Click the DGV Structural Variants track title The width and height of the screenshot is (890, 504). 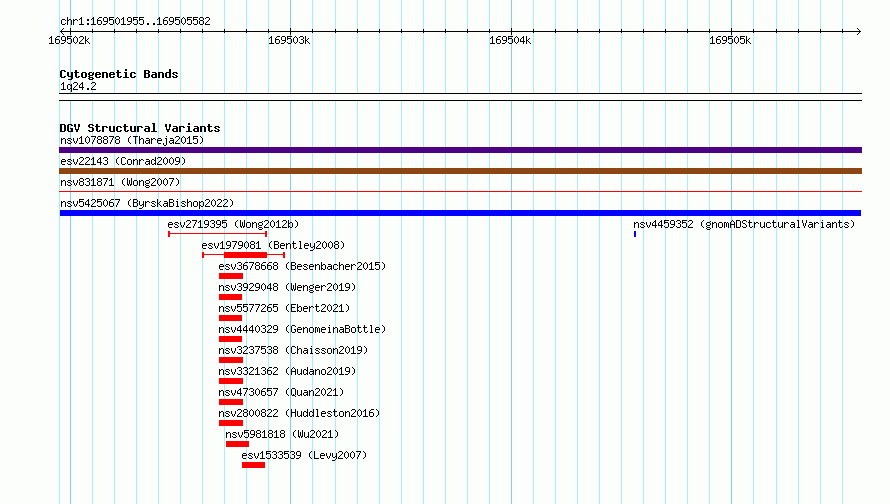click(x=140, y=128)
